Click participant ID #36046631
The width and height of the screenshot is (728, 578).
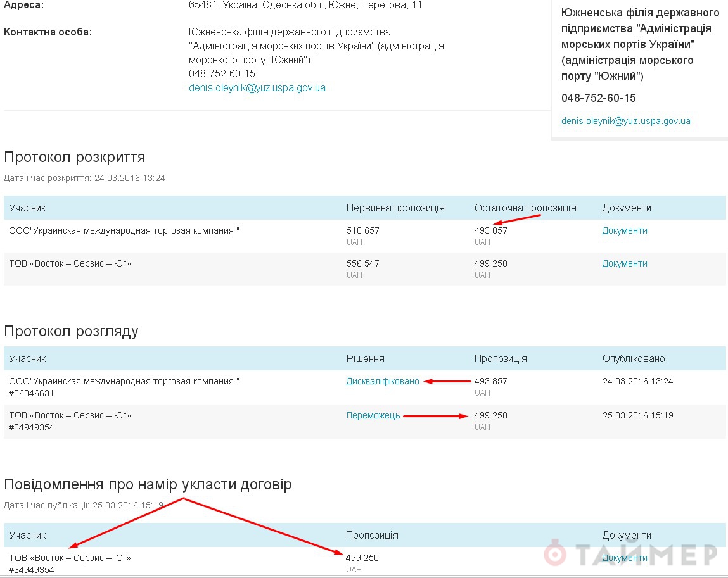32,393
